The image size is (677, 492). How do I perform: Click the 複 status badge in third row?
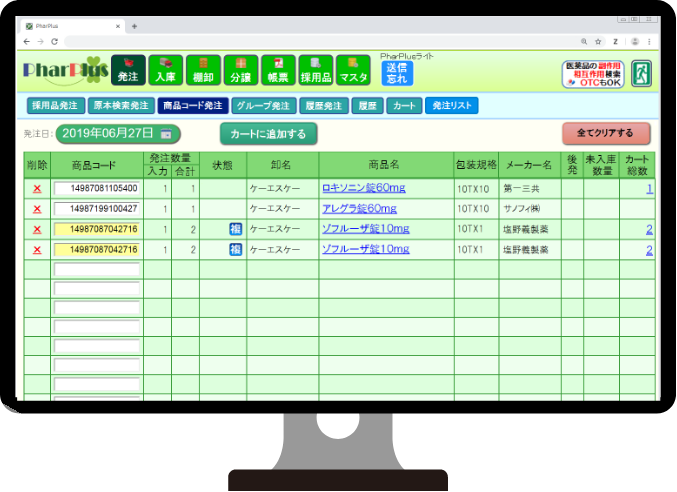(x=235, y=229)
